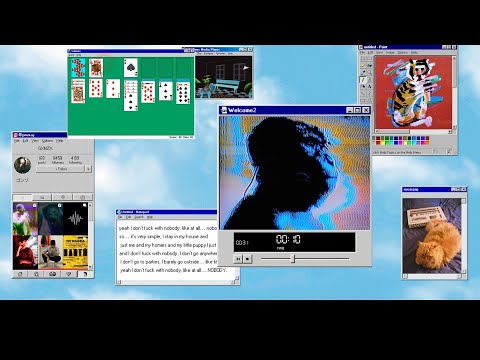Open the red-tinted portrait post thumbnail

point(25,252)
